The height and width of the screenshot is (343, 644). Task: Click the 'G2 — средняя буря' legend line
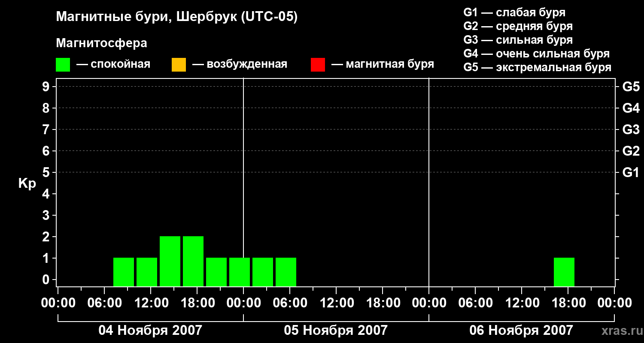tap(518, 26)
